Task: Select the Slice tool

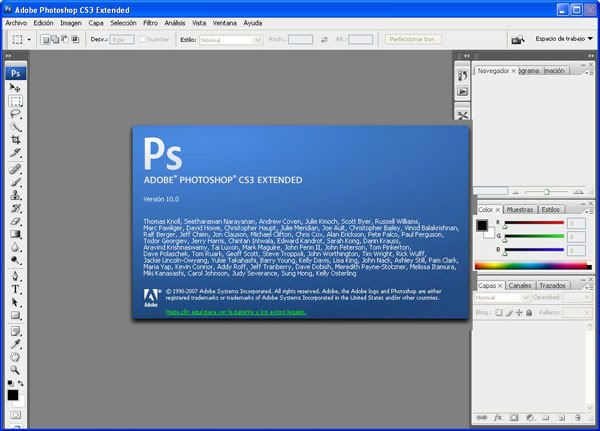Action: point(15,152)
